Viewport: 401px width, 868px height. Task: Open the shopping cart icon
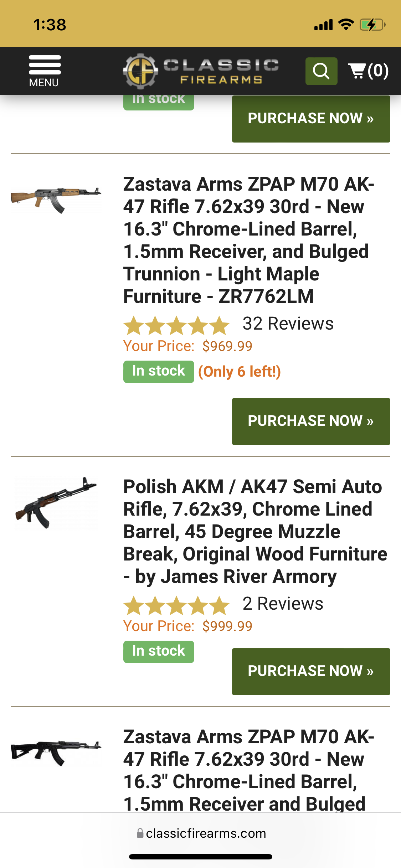[x=368, y=71]
